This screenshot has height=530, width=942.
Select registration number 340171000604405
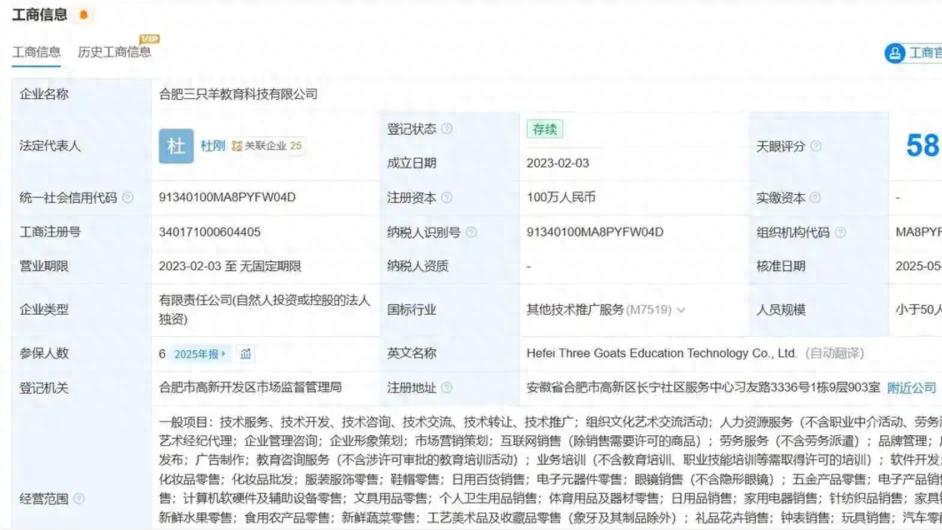tap(210, 232)
